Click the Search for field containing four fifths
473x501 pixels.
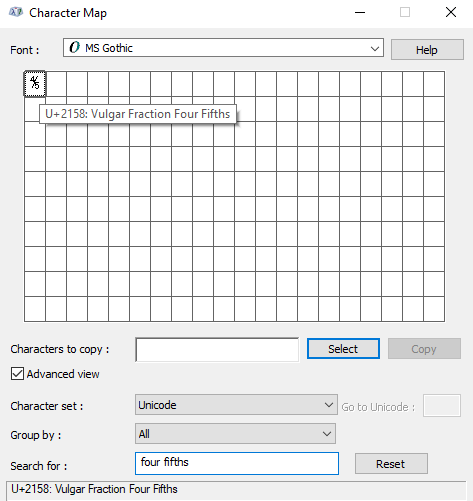[237, 463]
